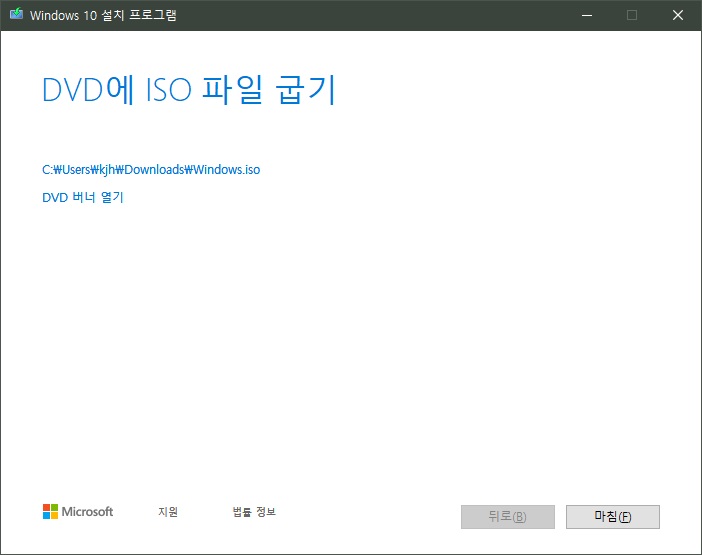This screenshot has height=555, width=702.
Task: Close the Windows 10 설치 프로그램 window
Action: click(x=678, y=15)
